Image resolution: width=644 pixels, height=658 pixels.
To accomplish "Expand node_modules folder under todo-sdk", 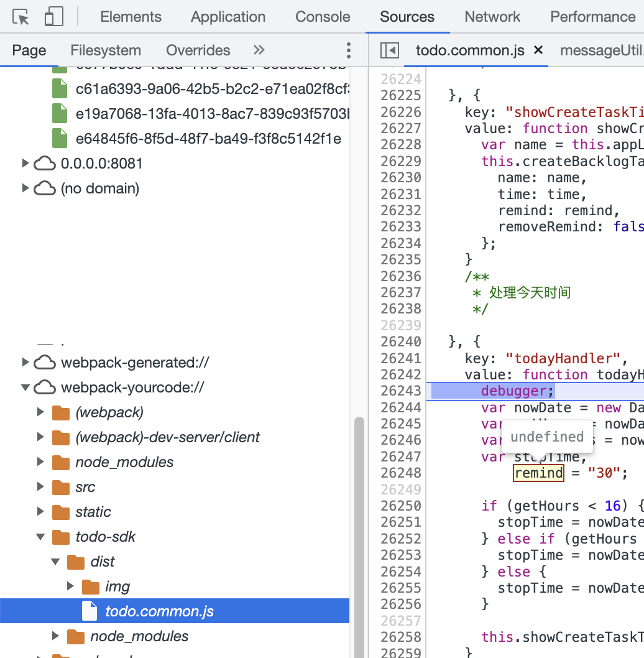I will point(55,636).
